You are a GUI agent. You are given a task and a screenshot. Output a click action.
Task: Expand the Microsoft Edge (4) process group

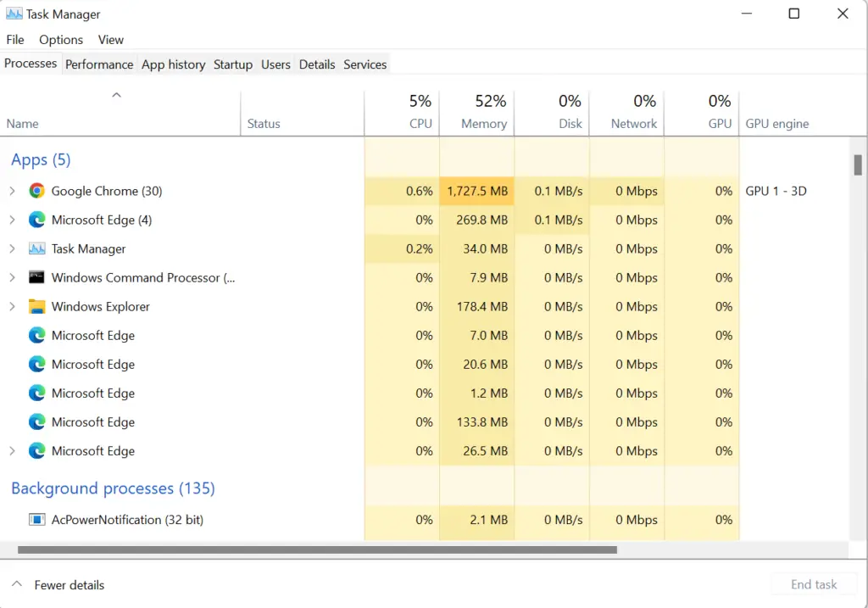click(12, 220)
